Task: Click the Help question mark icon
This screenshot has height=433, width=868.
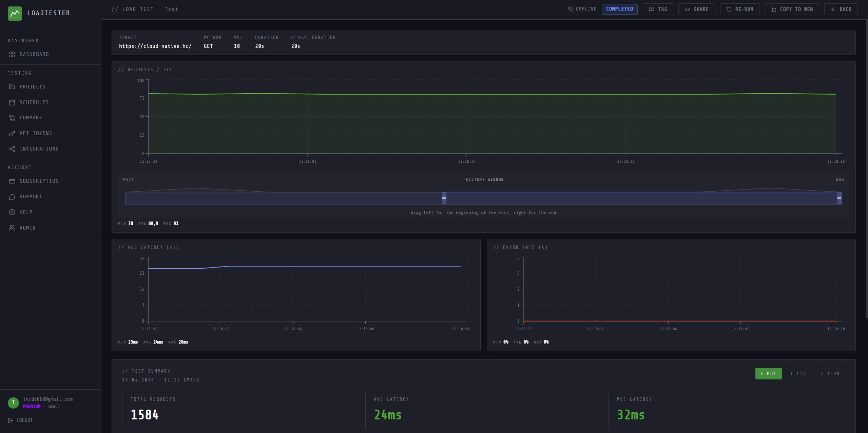Action: pos(12,212)
